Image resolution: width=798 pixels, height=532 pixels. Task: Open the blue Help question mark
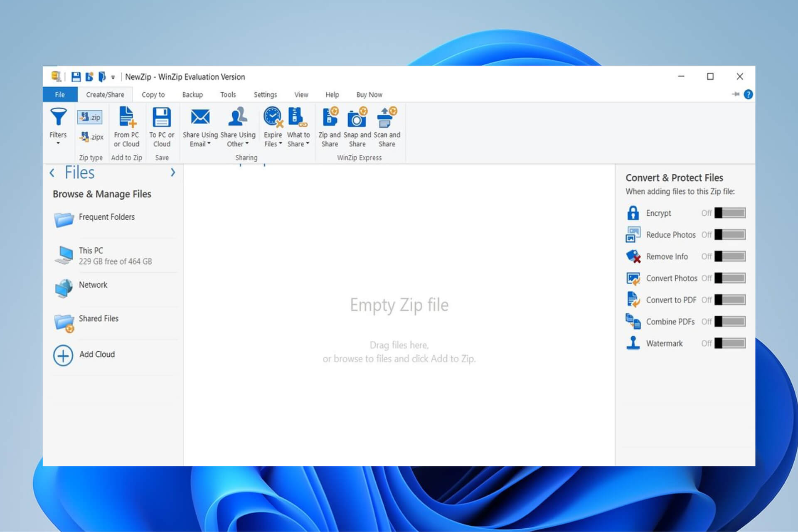[x=748, y=94]
